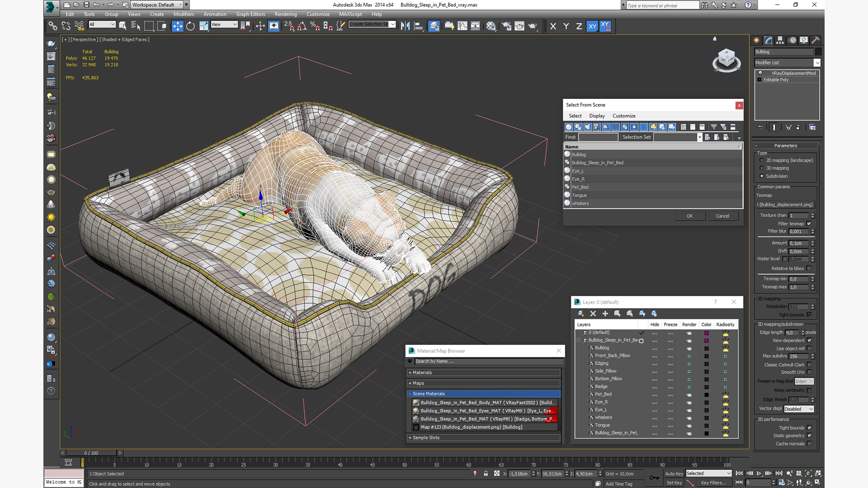This screenshot has height=488, width=868.
Task: Open the Modifier List dropdown
Action: 817,63
